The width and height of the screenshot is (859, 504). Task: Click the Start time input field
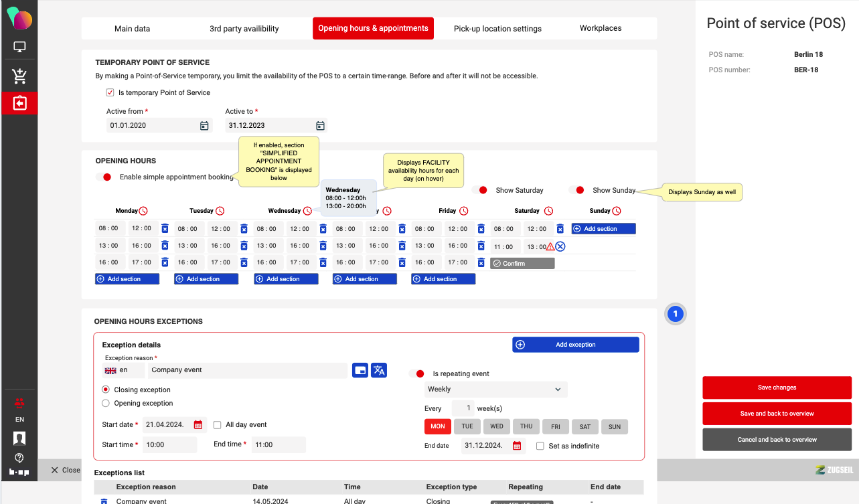(x=170, y=444)
